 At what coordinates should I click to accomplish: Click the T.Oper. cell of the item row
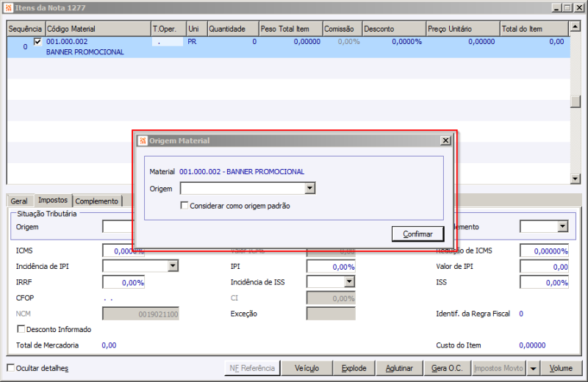click(168, 42)
